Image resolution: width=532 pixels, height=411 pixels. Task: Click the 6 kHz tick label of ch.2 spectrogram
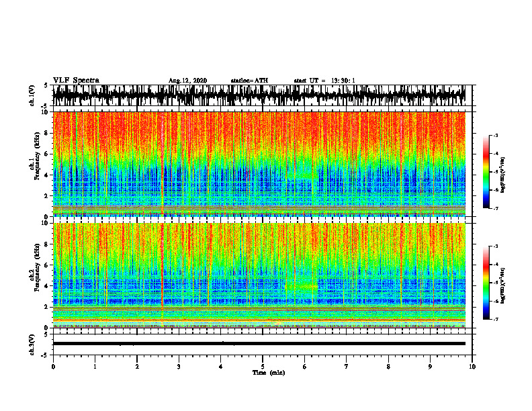pos(47,265)
